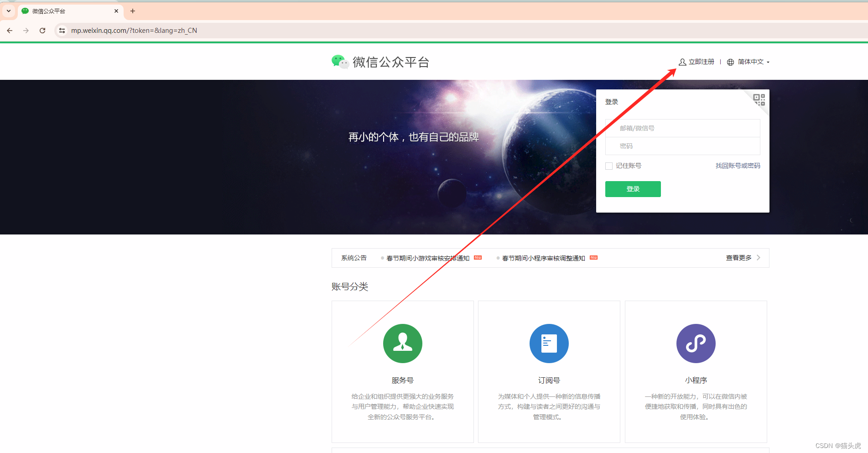This screenshot has height=453, width=868.
Task: Click the 服务号 card title
Action: [403, 380]
